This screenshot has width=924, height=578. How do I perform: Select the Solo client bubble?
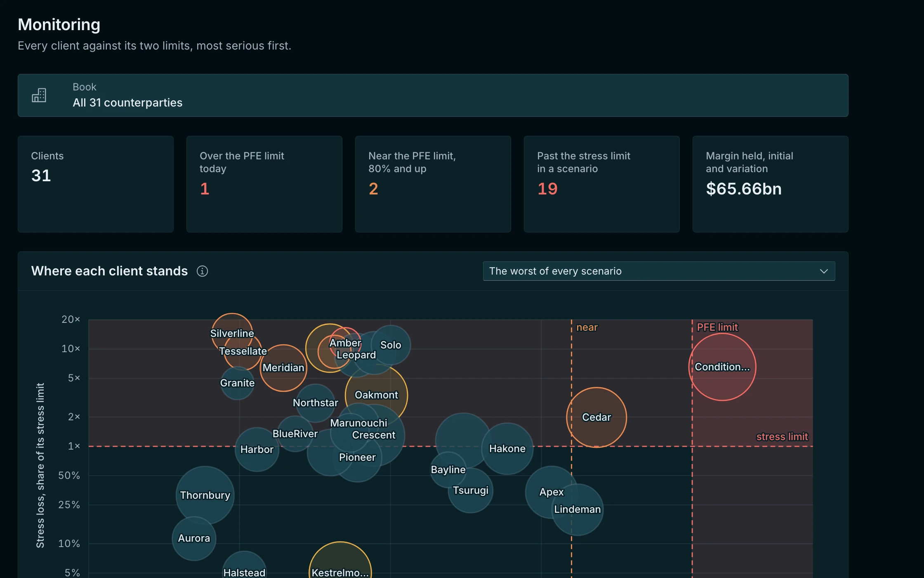(x=391, y=345)
